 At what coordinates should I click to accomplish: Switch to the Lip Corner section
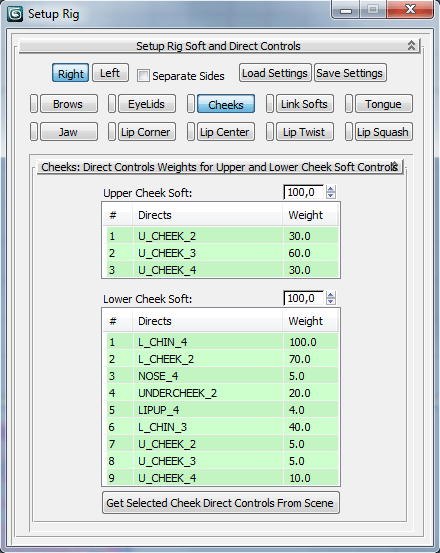[x=147, y=132]
